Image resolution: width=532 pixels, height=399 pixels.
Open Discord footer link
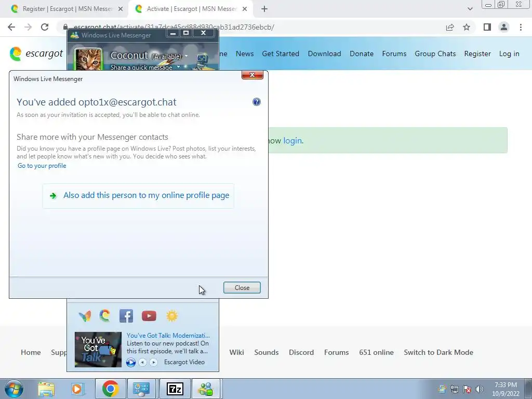[301, 352]
